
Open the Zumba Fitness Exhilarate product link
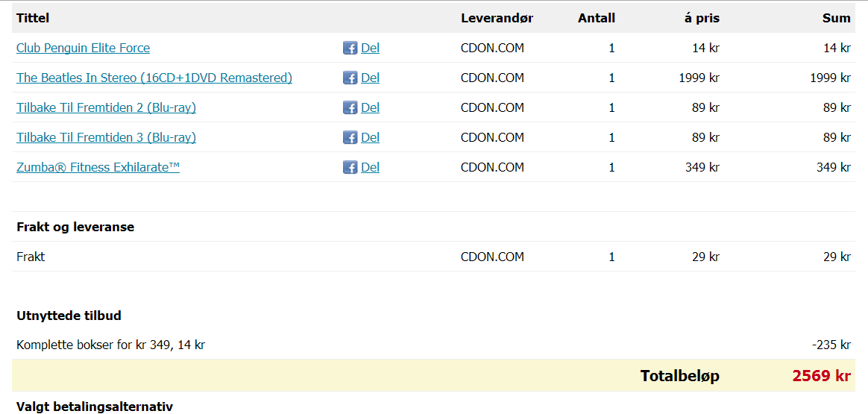[x=98, y=167]
